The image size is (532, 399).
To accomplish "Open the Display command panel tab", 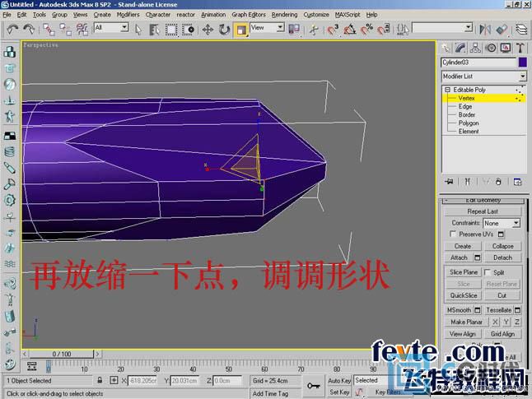I will point(506,49).
